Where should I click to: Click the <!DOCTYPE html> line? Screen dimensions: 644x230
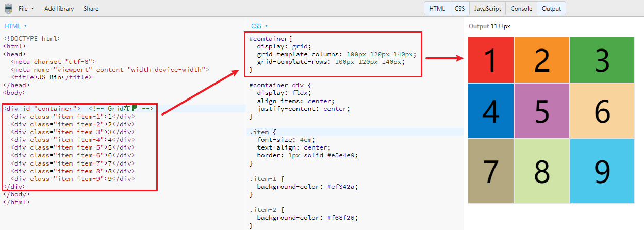[x=32, y=39]
